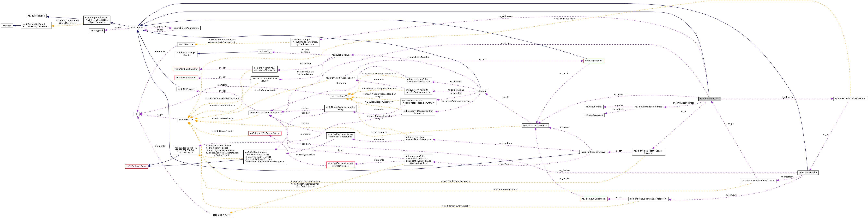Viewport: 868px width, 218px height.
Task: Select the ns3::Node class box
Action: pos(482,91)
